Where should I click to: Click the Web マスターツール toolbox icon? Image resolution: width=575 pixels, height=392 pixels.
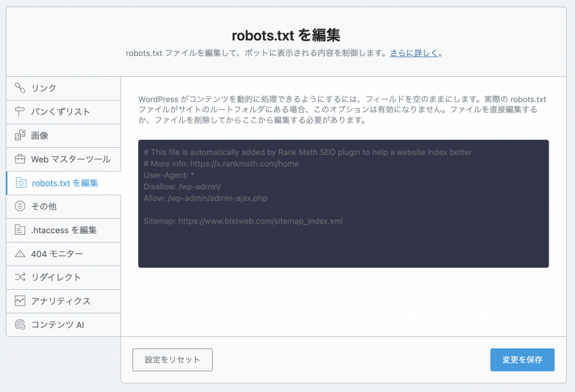[20, 159]
